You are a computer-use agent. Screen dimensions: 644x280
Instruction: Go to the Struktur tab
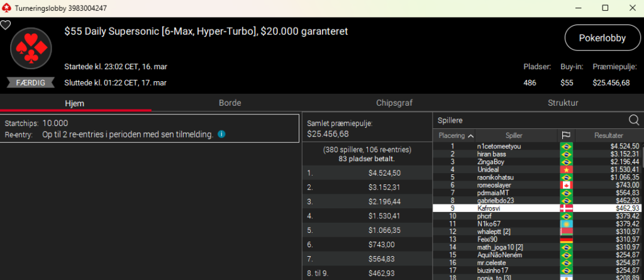tap(562, 103)
